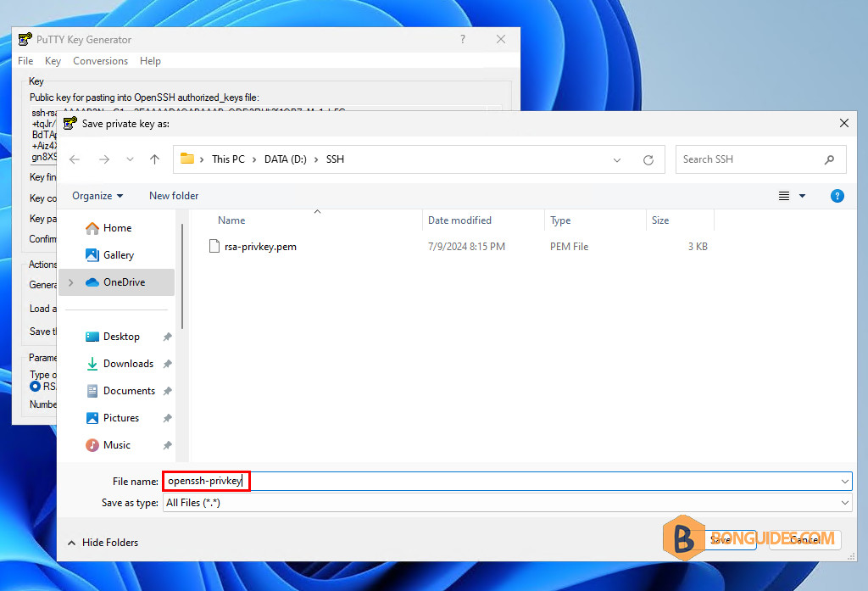Open Key menu in PuTTY Key Generator
868x591 pixels.
click(x=53, y=61)
